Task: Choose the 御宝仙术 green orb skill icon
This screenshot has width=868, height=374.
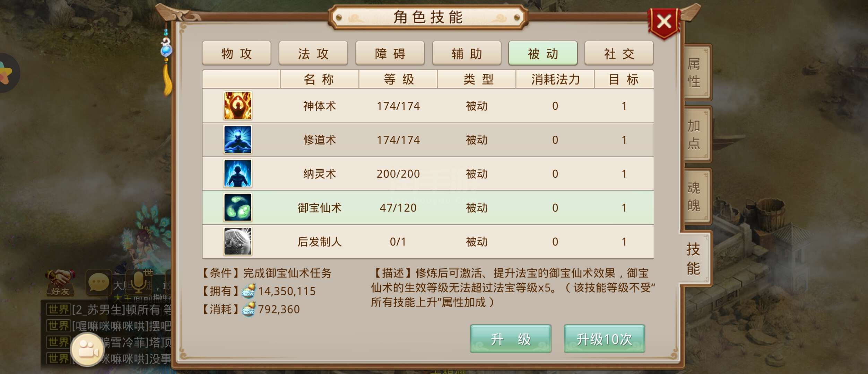Action: pos(237,207)
